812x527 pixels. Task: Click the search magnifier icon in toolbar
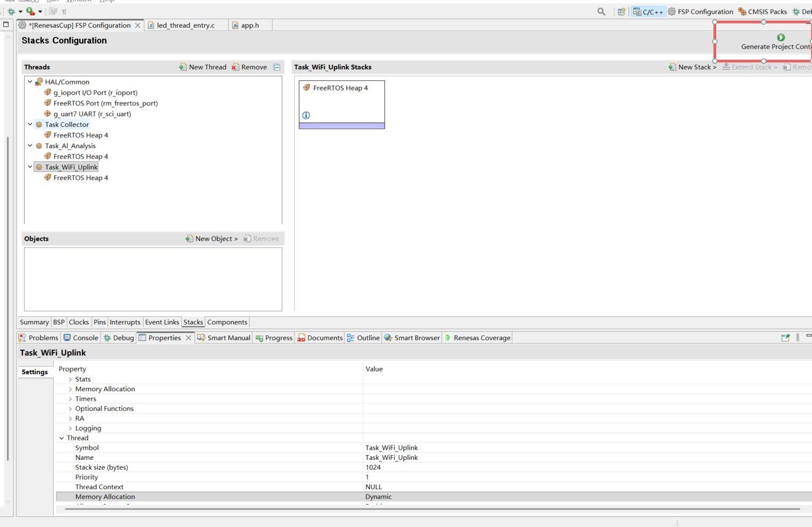601,12
